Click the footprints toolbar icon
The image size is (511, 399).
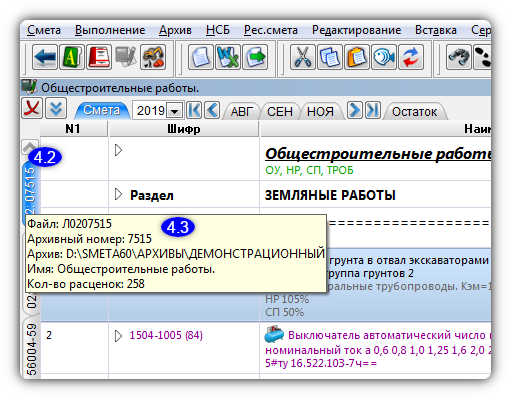point(482,57)
